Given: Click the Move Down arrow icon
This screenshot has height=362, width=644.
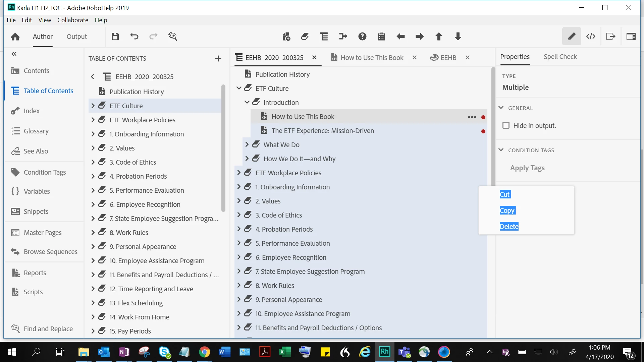Looking at the screenshot, I should [458, 37].
